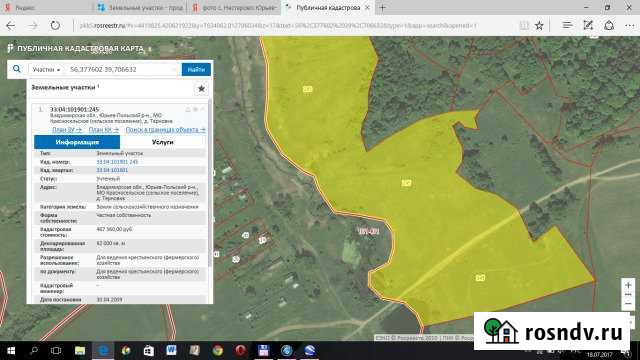640x360 pixels.
Task: Reload the current page
Action: point(55,26)
